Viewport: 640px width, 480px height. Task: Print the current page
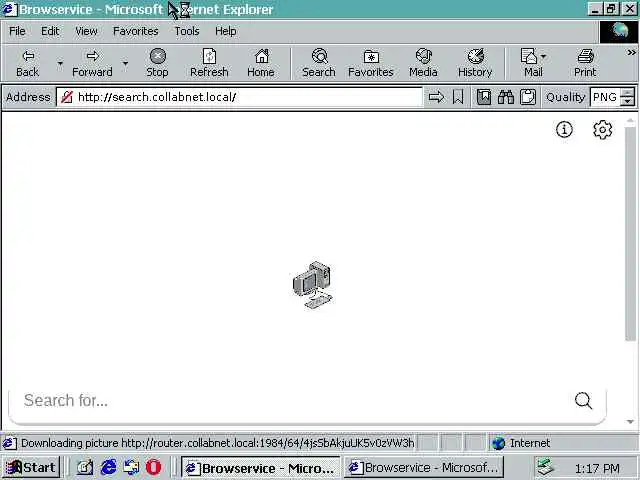tap(585, 63)
